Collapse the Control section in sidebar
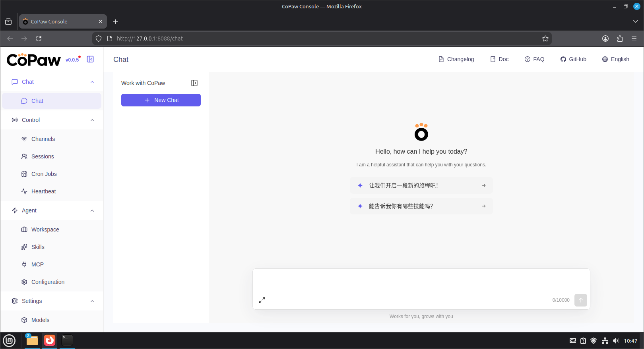Viewport: 644px width, 349px height. pyautogui.click(x=92, y=120)
